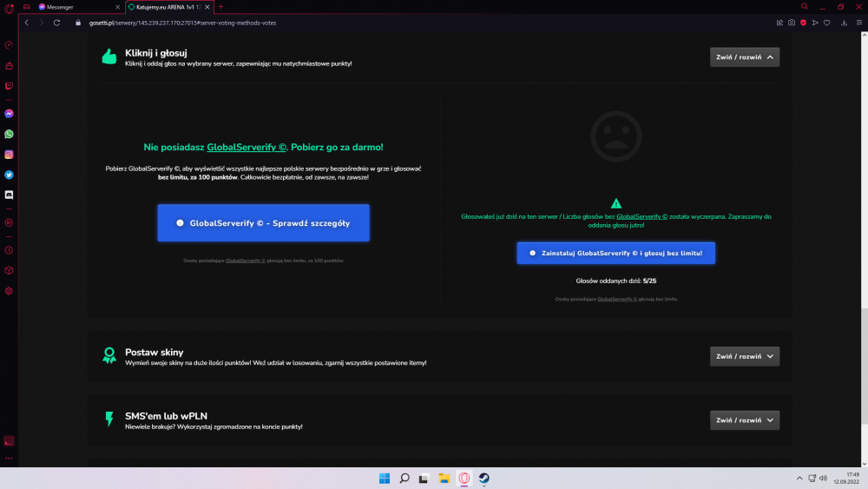Click the green lightning bolt icon
The height and width of the screenshot is (489, 868).
(x=109, y=420)
